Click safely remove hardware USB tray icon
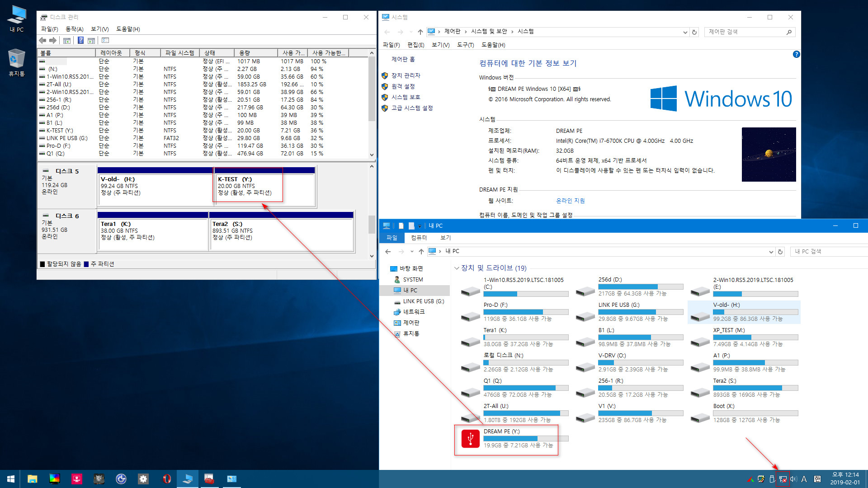 772,479
